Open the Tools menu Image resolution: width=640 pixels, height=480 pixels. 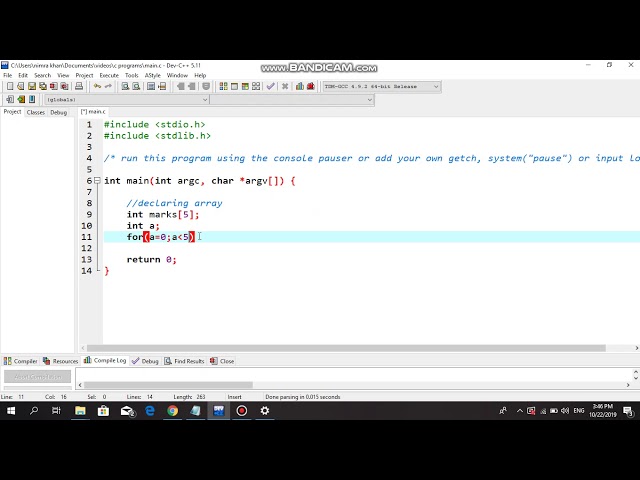point(131,76)
